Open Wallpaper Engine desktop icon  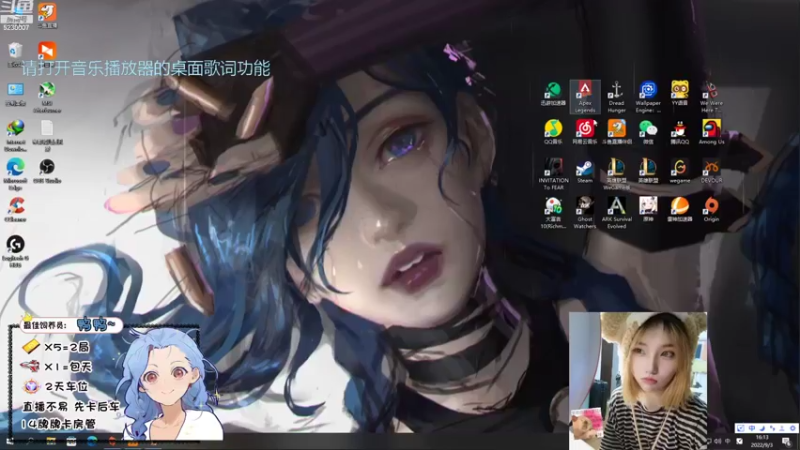pyautogui.click(x=648, y=97)
